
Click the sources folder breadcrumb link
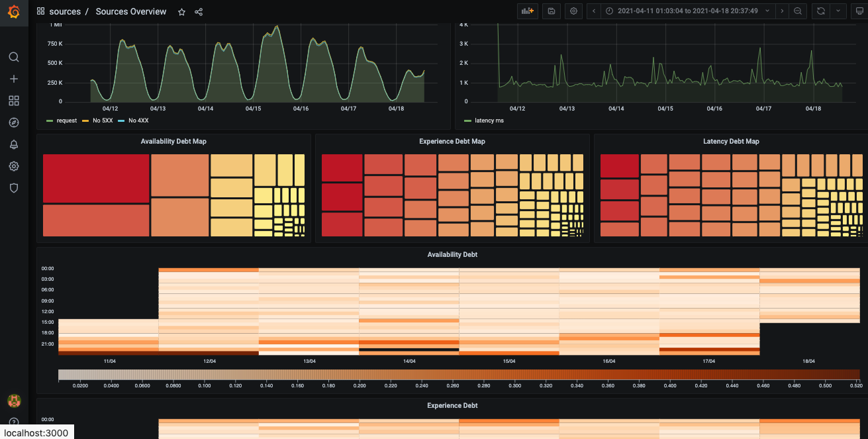(64, 12)
